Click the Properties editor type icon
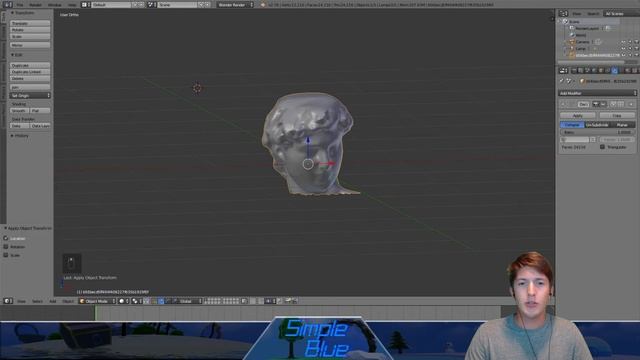640x360 pixels. pyautogui.click(x=564, y=71)
